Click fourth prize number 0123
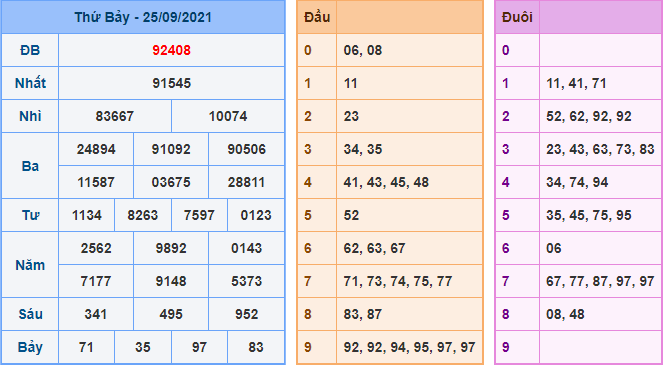This screenshot has height=365, width=664. 256,216
